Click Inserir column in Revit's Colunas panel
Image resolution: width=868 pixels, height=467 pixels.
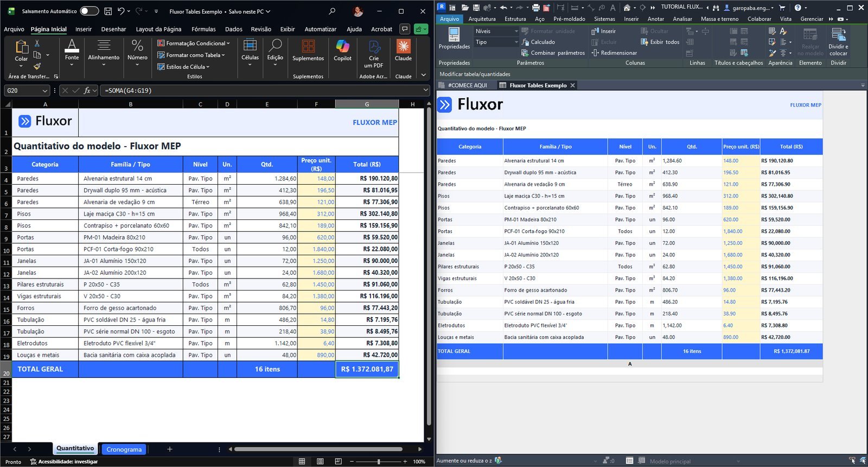click(x=603, y=31)
